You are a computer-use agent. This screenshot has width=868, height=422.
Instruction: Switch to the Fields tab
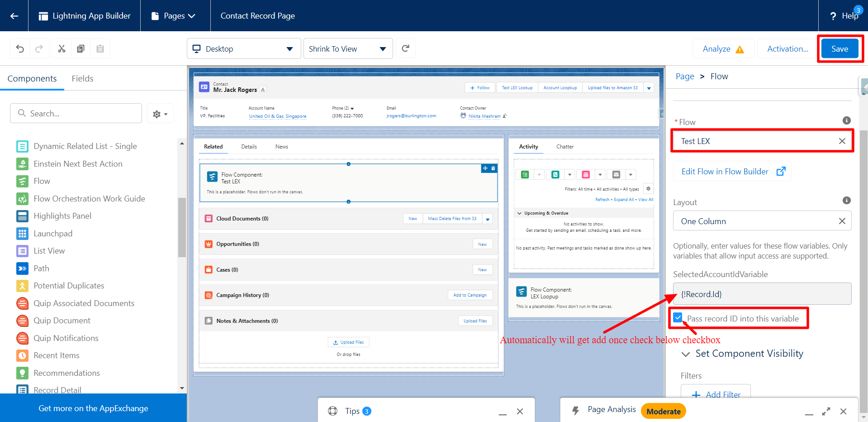82,78
